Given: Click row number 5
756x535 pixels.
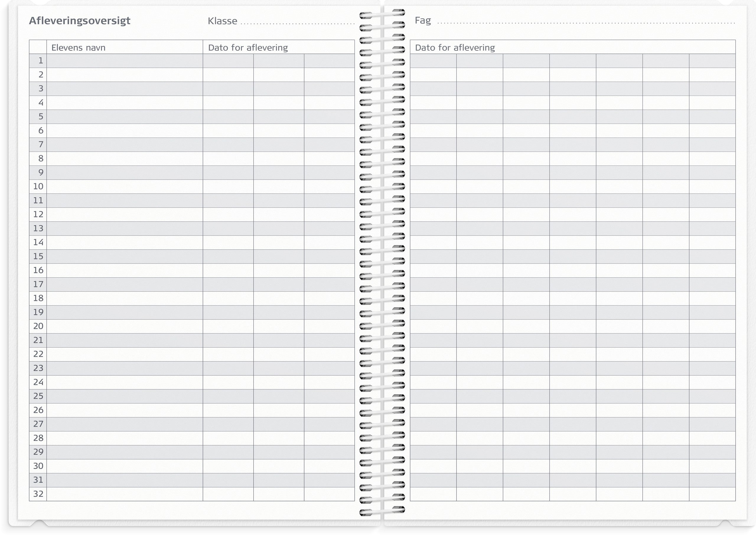Looking at the screenshot, I should [40, 117].
